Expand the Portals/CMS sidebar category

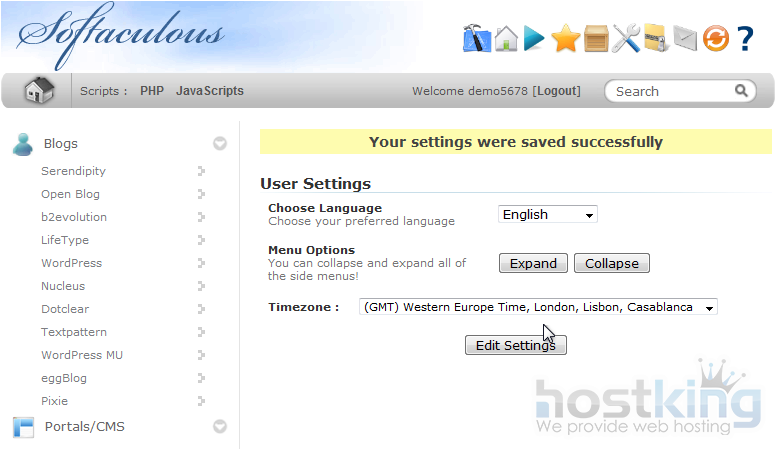[x=220, y=427]
